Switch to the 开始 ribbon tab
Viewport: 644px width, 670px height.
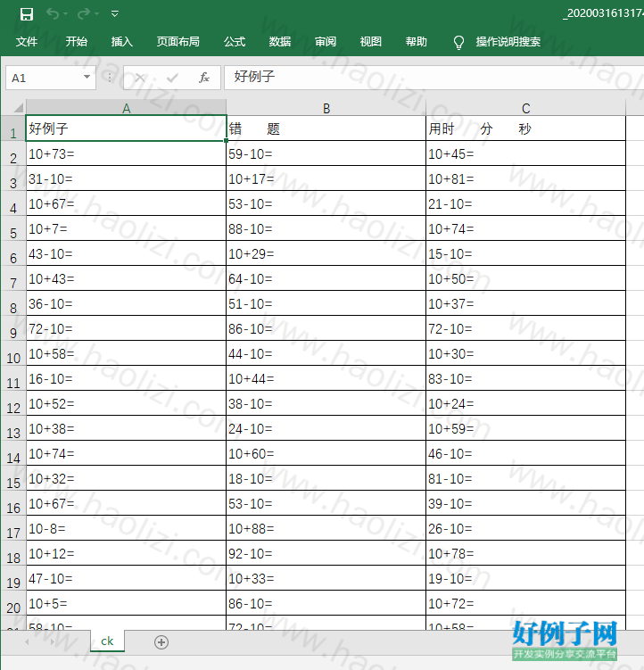76,41
